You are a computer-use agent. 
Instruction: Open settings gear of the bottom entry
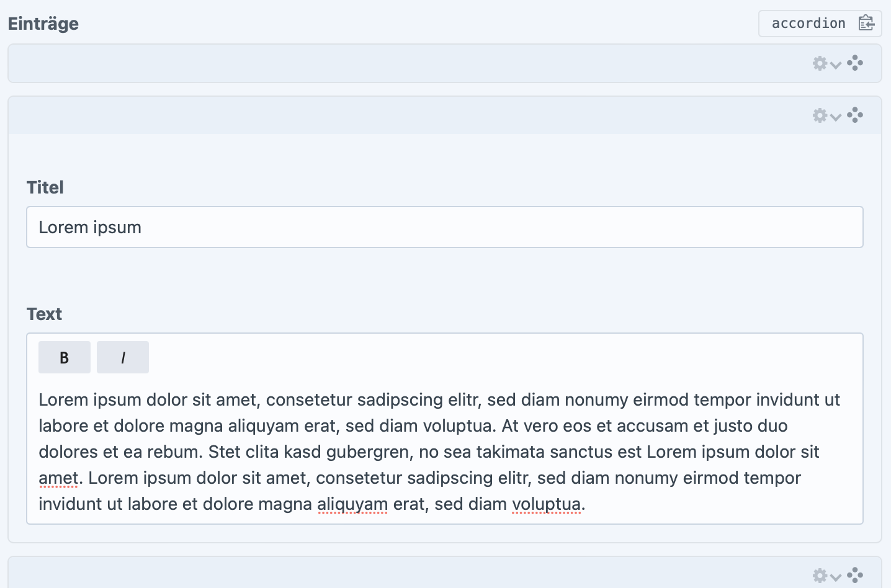(820, 576)
